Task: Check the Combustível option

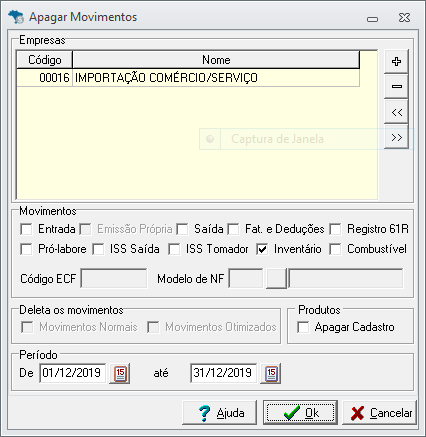Action: [335, 249]
